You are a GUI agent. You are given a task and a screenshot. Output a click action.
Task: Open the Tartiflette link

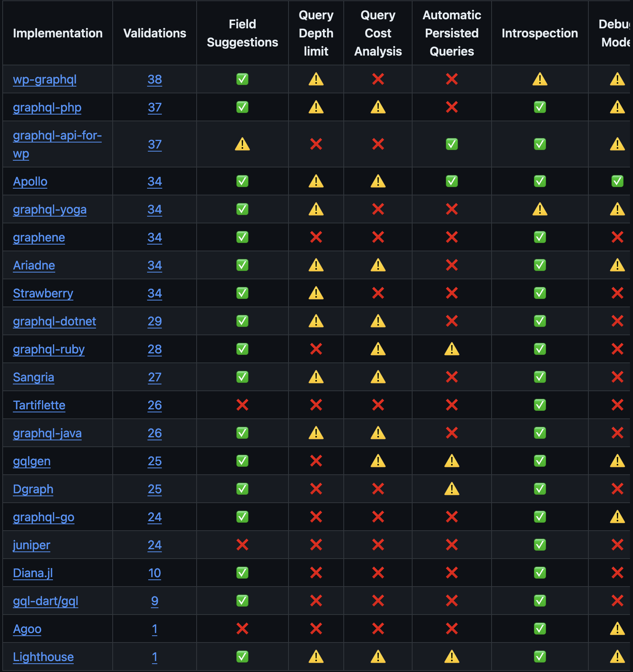(39, 406)
